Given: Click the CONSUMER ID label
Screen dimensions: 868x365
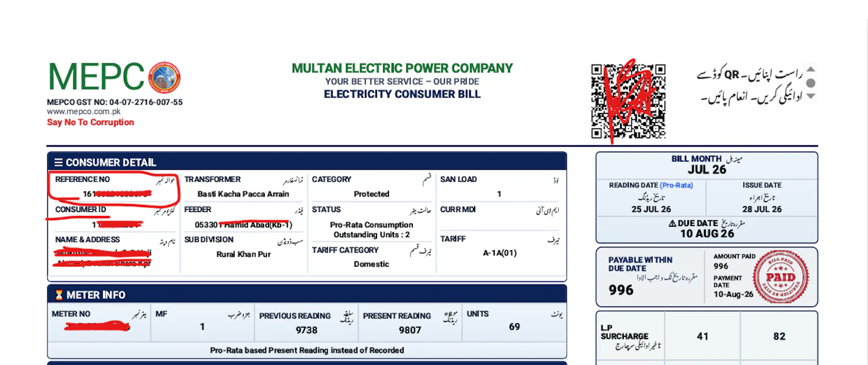Looking at the screenshot, I should tap(80, 209).
